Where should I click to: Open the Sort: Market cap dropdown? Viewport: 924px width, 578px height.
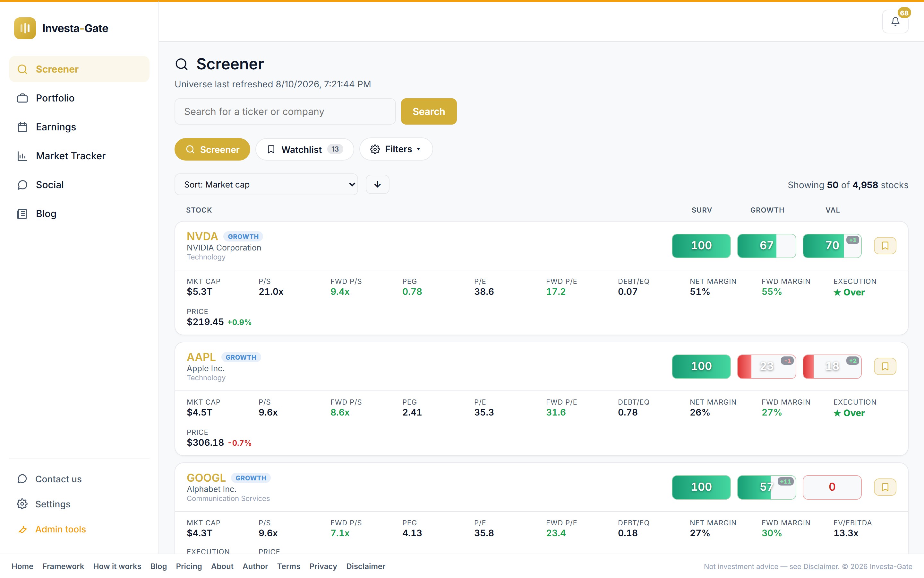[266, 184]
